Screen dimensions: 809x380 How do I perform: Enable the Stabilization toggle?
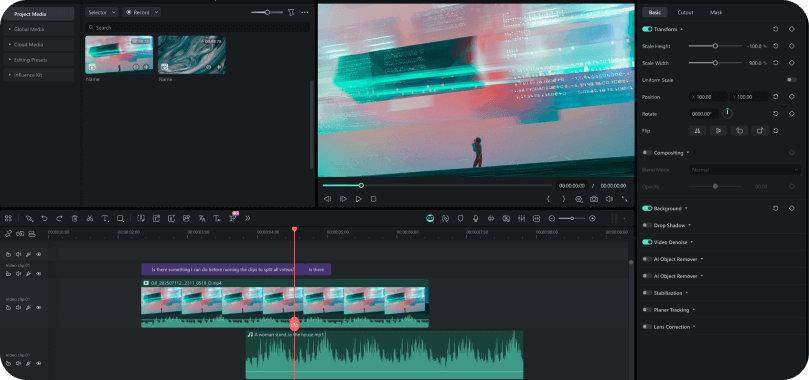point(647,293)
